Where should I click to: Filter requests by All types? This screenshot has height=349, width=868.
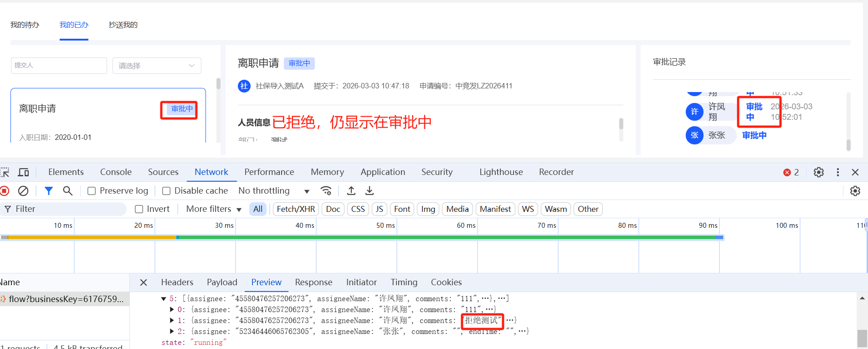coord(258,209)
